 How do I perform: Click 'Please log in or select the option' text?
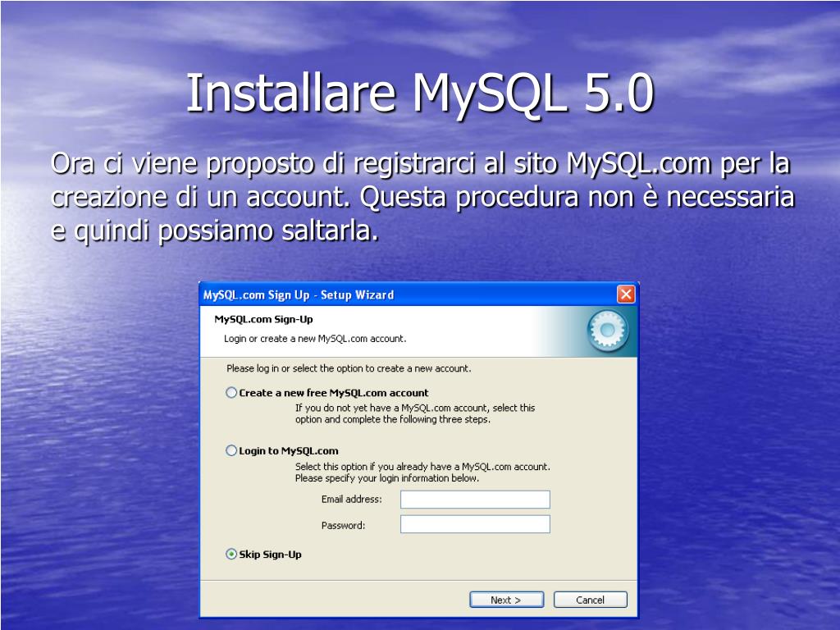(349, 368)
